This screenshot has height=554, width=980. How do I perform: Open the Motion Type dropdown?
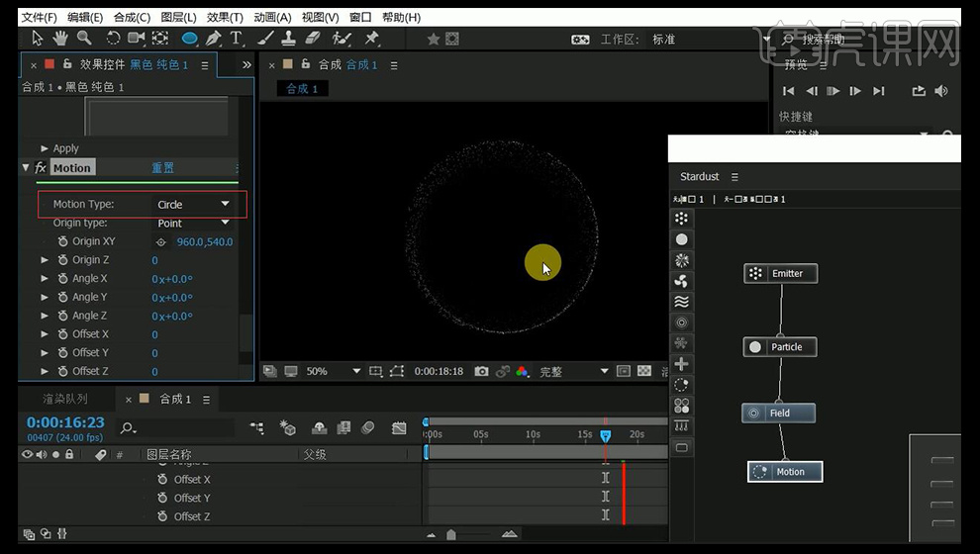(x=194, y=205)
